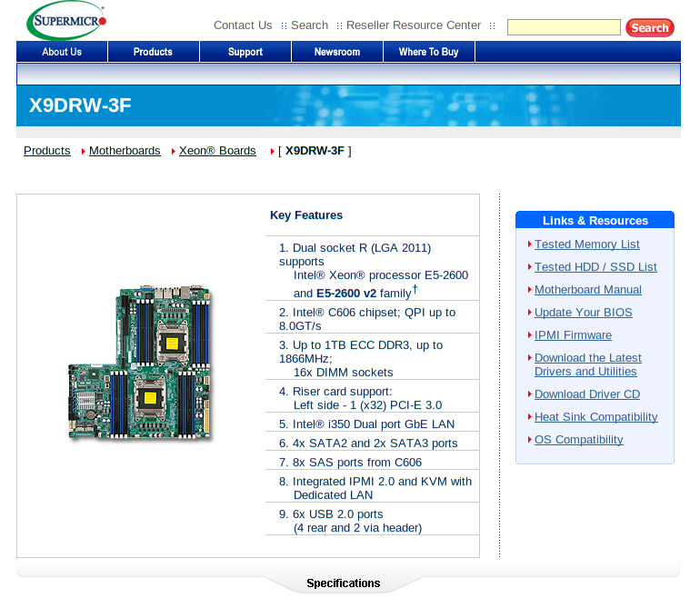Go to Products breadcrumb link
The image size is (700, 598).
[x=47, y=151]
